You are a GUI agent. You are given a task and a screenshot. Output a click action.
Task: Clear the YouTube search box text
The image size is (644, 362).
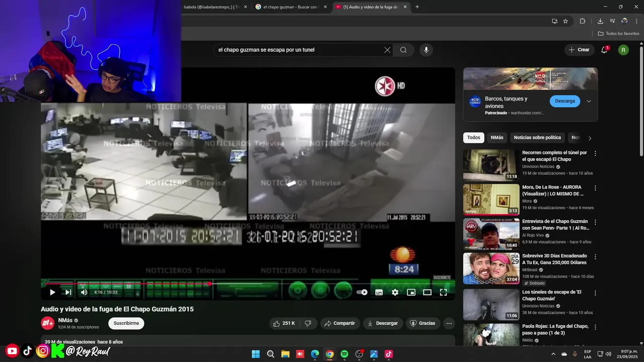(387, 50)
